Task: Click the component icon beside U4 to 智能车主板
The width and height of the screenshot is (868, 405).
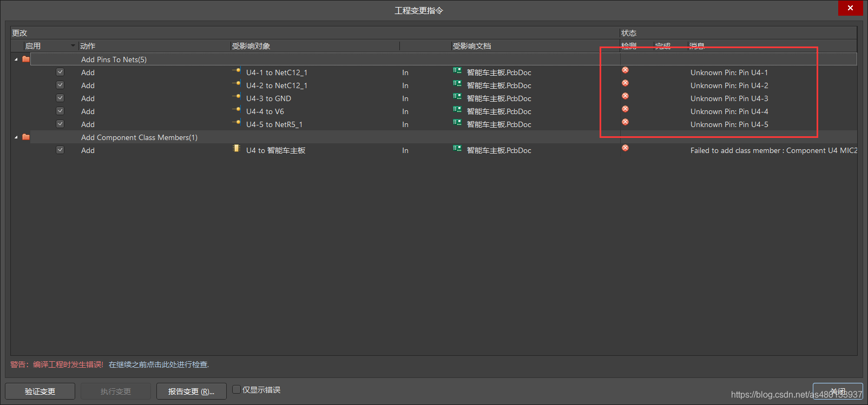Action: pos(236,149)
